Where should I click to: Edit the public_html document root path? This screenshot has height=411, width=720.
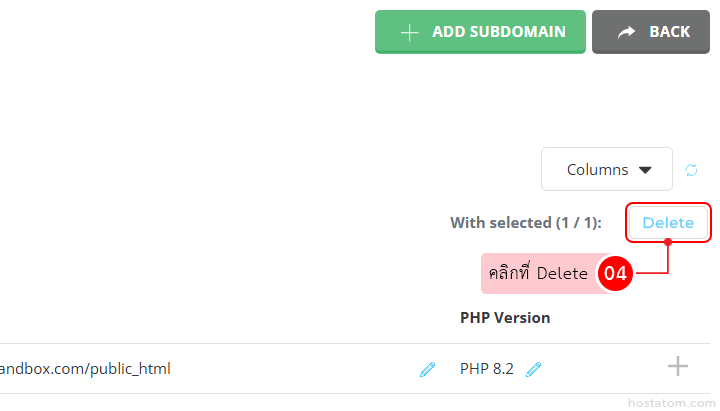pyautogui.click(x=427, y=369)
